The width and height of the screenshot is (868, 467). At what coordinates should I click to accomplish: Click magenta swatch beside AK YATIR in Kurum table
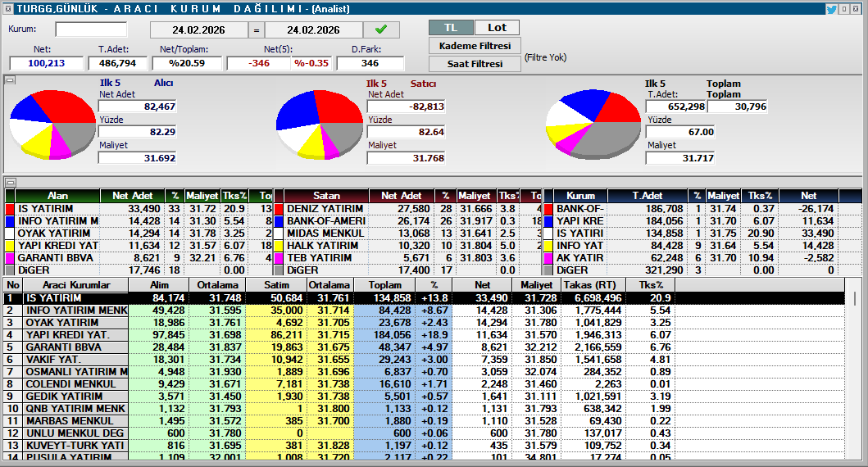(548, 258)
